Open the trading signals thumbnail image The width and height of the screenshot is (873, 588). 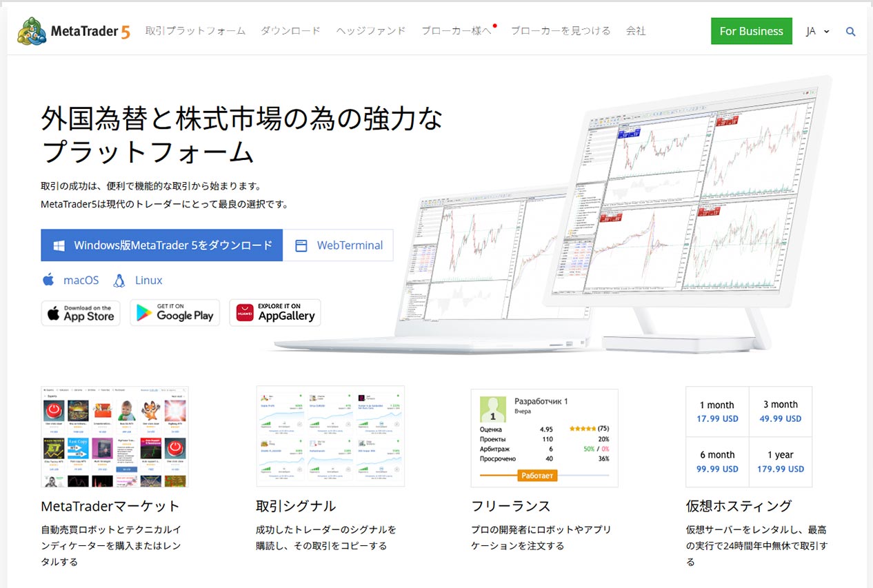(x=330, y=436)
